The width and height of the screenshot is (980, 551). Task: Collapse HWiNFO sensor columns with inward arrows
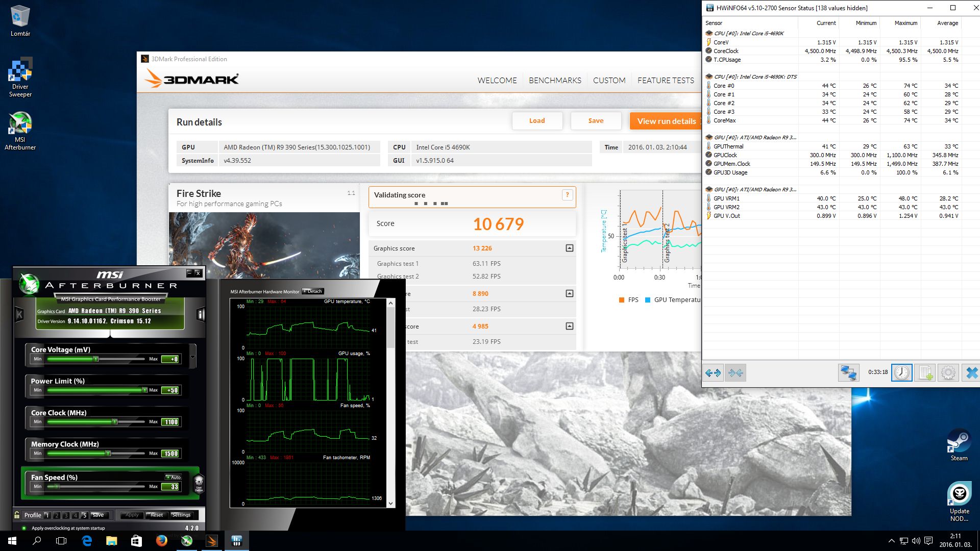click(x=736, y=373)
